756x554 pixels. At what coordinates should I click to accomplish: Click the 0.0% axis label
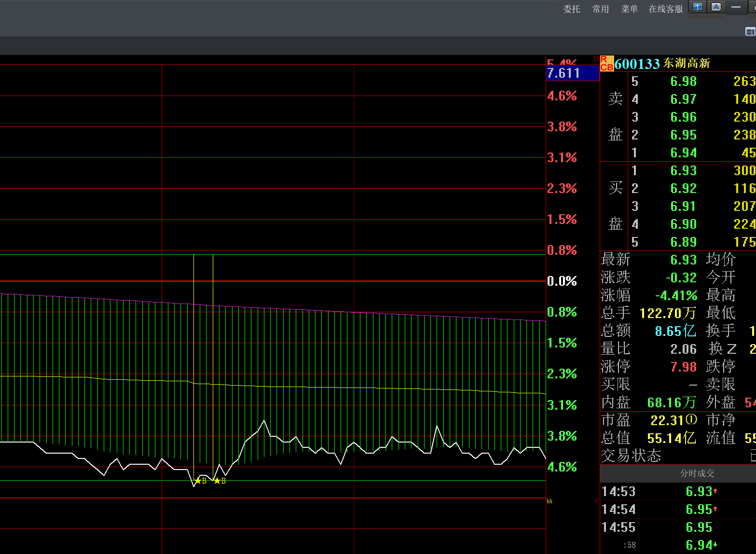coord(562,281)
